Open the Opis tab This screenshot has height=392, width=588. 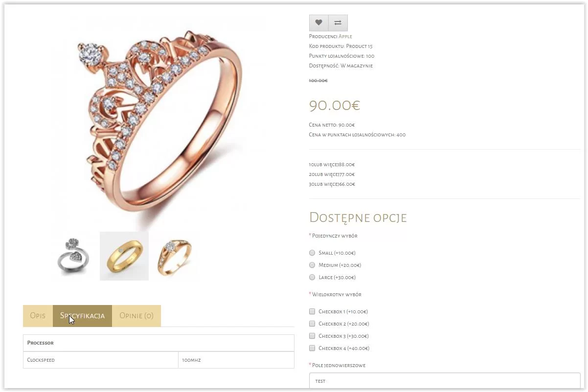[38, 316]
